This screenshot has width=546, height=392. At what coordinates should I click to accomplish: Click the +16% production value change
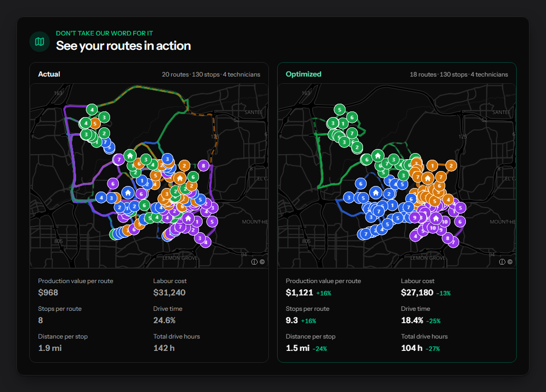tap(323, 293)
